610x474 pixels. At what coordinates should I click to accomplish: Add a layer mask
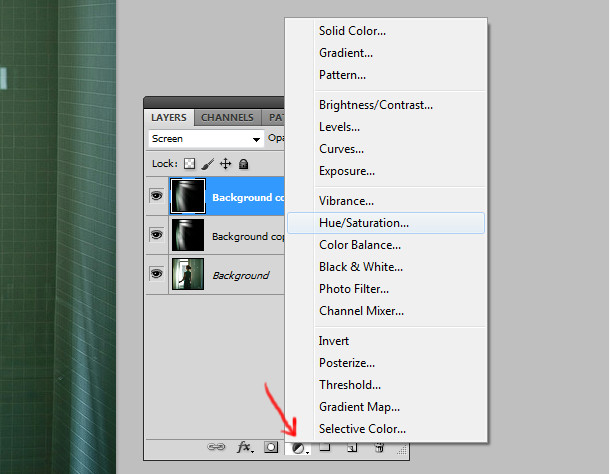(271, 448)
